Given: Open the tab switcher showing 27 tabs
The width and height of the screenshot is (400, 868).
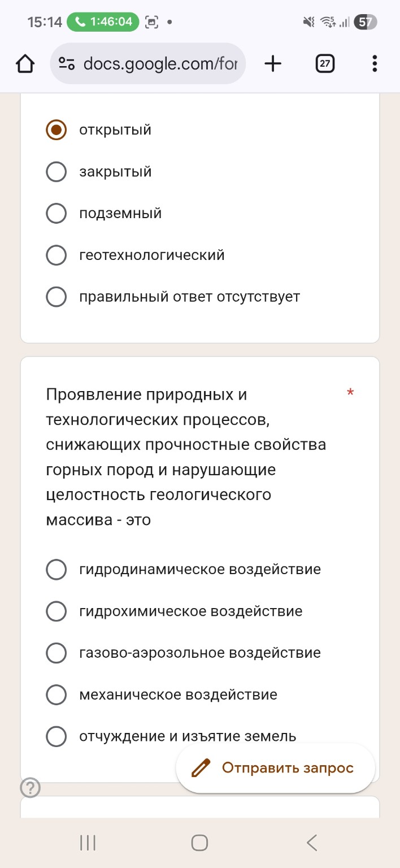Looking at the screenshot, I should 325,63.
